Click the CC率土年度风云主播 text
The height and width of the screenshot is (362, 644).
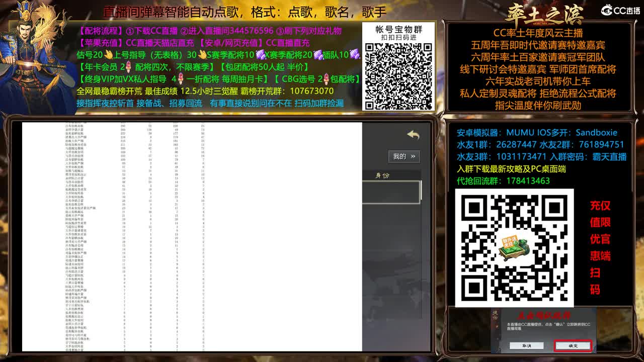(538, 33)
